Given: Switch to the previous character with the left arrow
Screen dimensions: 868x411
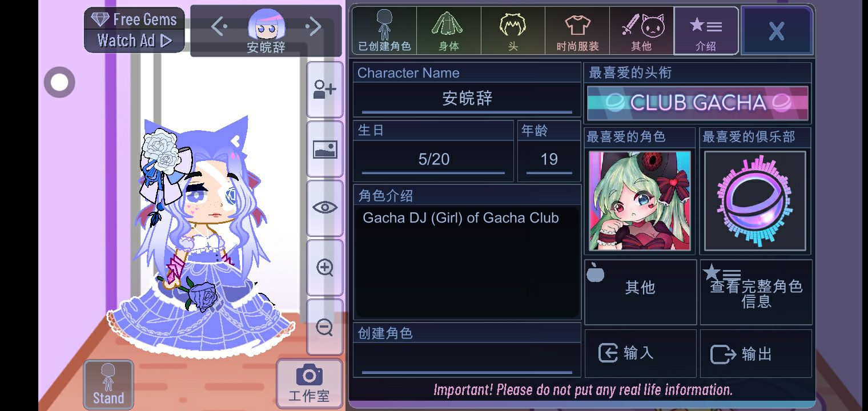Looking at the screenshot, I should click(219, 26).
